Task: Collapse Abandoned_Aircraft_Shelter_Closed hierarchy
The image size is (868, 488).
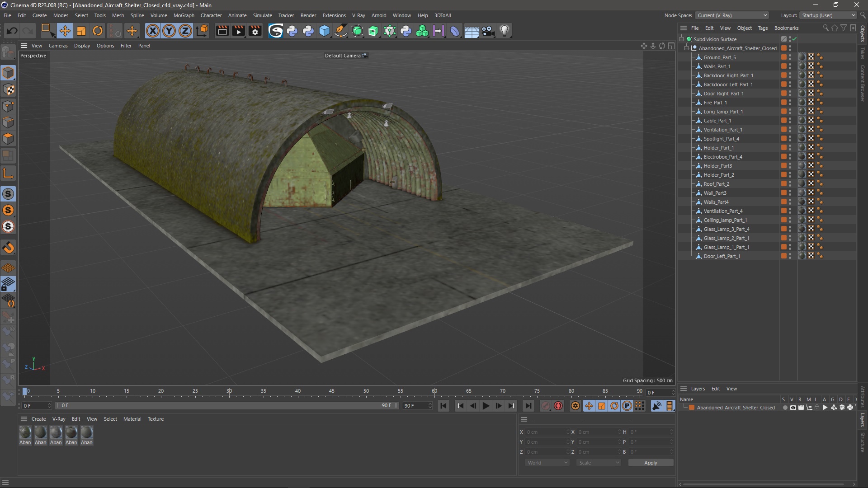Action: (x=687, y=48)
